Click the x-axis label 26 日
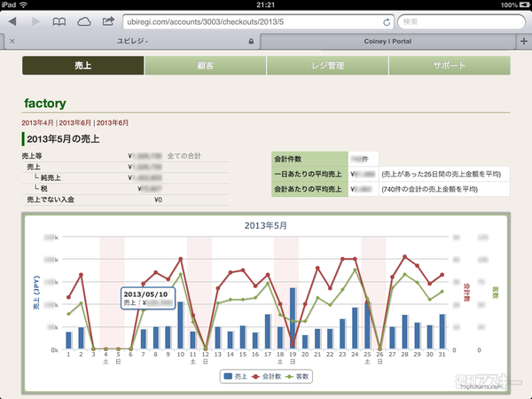The image size is (532, 399). pos(379,357)
